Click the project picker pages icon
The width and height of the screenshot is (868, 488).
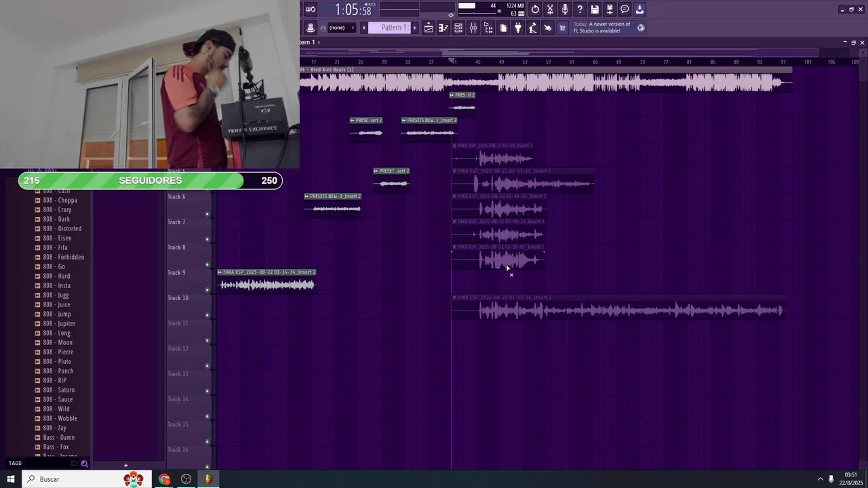click(503, 28)
